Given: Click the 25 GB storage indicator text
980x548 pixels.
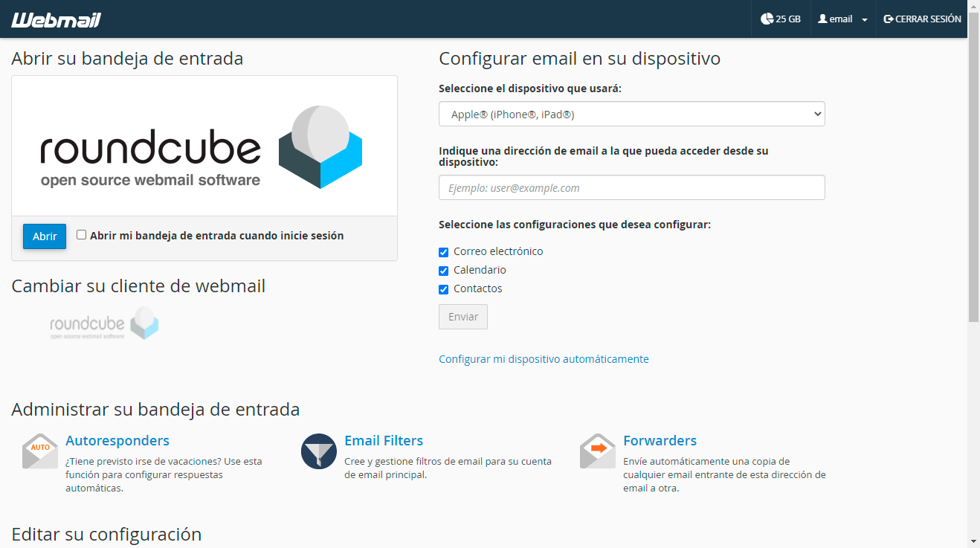Looking at the screenshot, I should click(x=788, y=19).
